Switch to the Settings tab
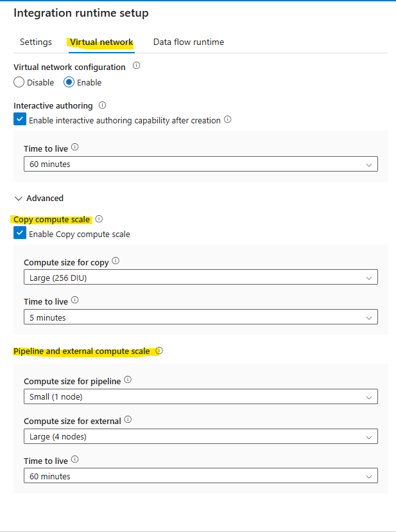The image size is (396, 532). pos(36,42)
